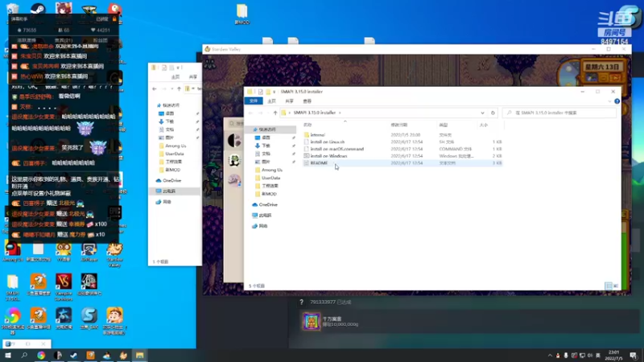Refresh the SMAPI installer folder view
644x362 pixels.
(493, 113)
